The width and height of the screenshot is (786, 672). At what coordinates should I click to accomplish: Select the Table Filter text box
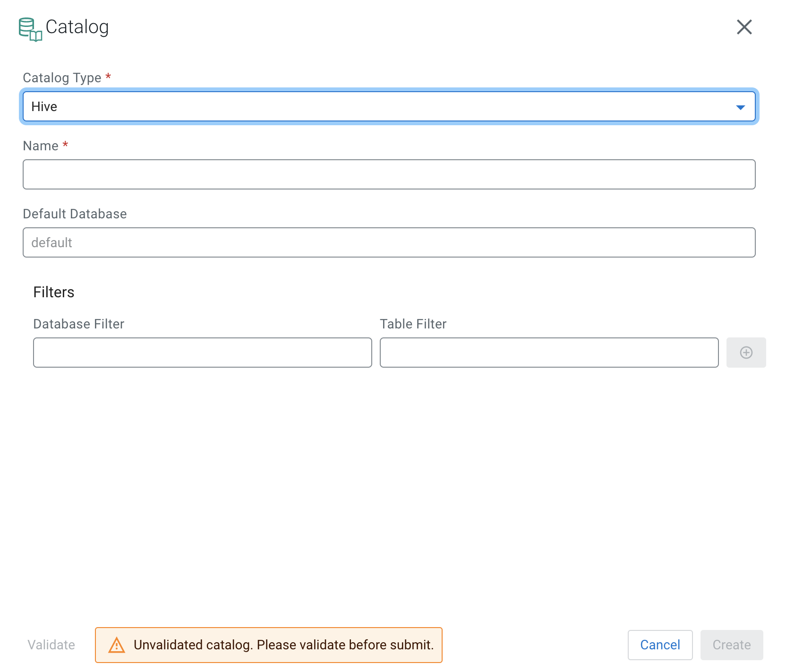tap(549, 353)
